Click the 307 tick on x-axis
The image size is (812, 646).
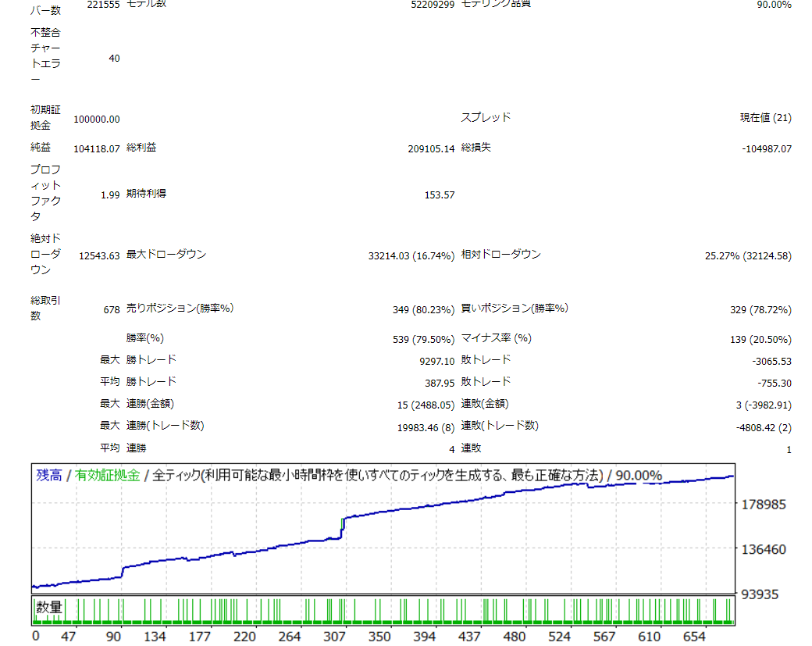334,636
